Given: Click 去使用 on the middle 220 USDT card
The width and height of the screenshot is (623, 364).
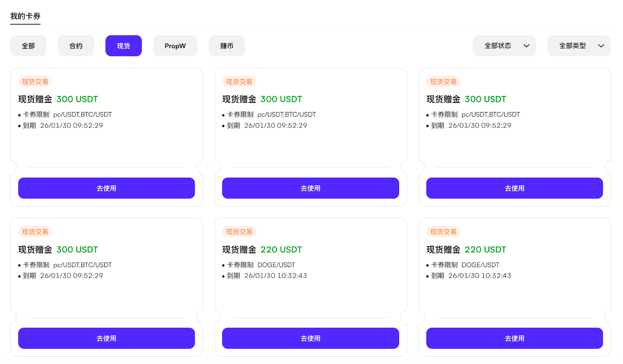Looking at the screenshot, I should [x=310, y=338].
